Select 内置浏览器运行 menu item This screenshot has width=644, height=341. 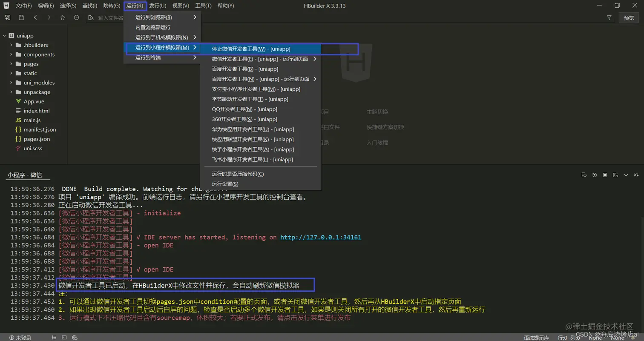click(x=162, y=27)
